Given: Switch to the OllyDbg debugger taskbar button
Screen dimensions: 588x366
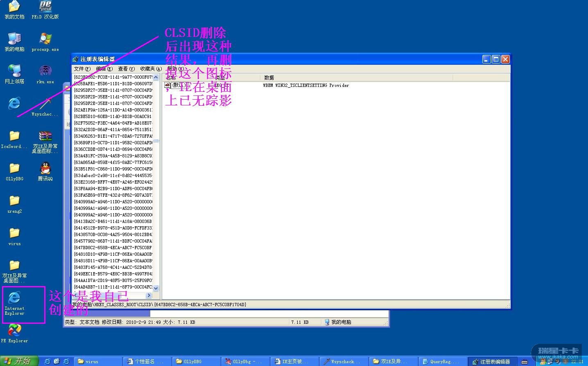Looking at the screenshot, I should click(246, 361).
